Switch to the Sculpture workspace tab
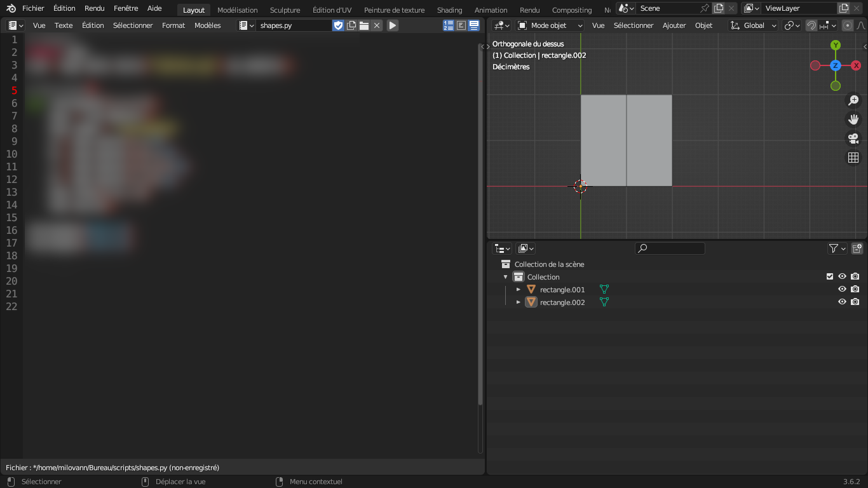This screenshot has height=488, width=868. coord(285,10)
